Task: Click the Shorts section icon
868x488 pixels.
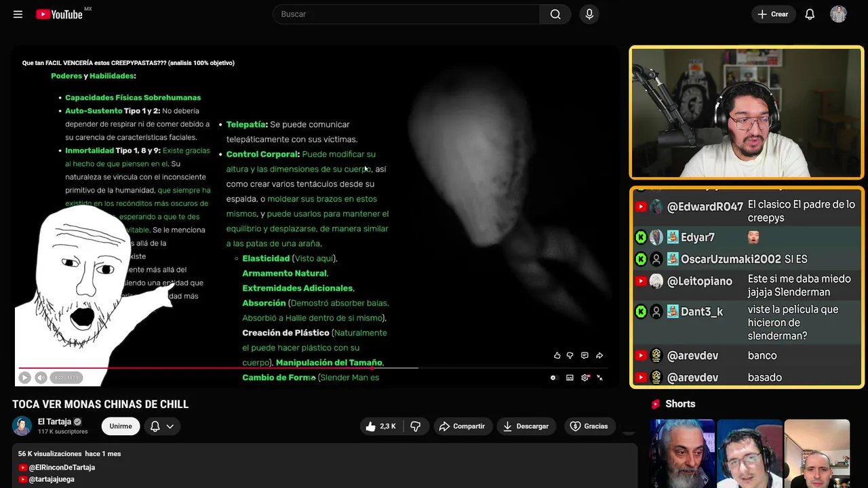Action: (x=656, y=404)
